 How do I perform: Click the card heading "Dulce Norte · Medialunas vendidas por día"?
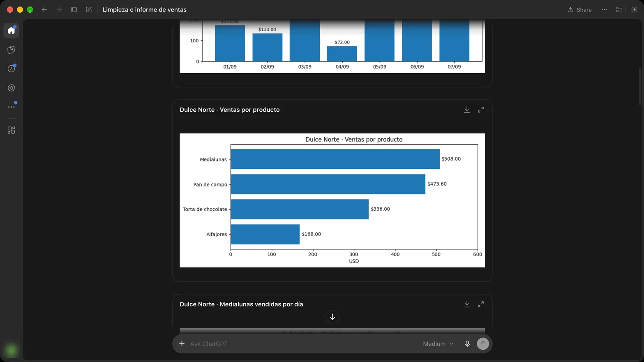point(241,304)
